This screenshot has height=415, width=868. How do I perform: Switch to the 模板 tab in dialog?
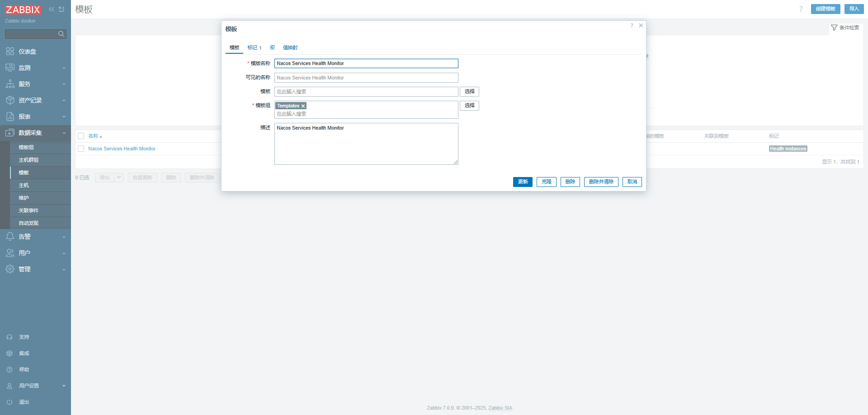(234, 47)
